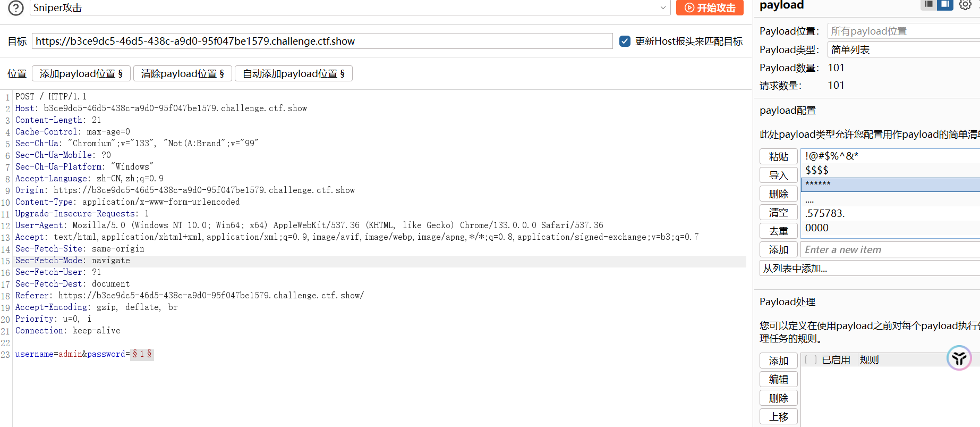This screenshot has width=980, height=427.
Task: Open payload panel settings gear
Action: 965,5
